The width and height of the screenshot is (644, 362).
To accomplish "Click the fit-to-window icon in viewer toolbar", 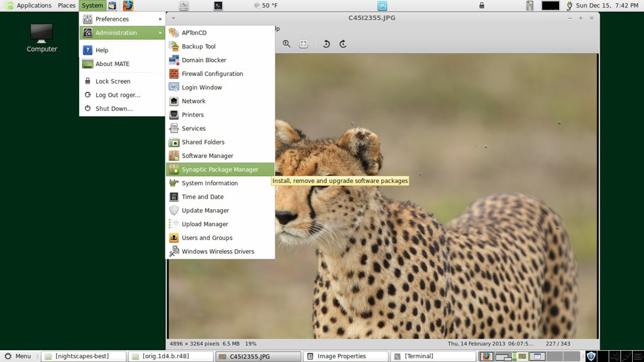I will coord(304,44).
